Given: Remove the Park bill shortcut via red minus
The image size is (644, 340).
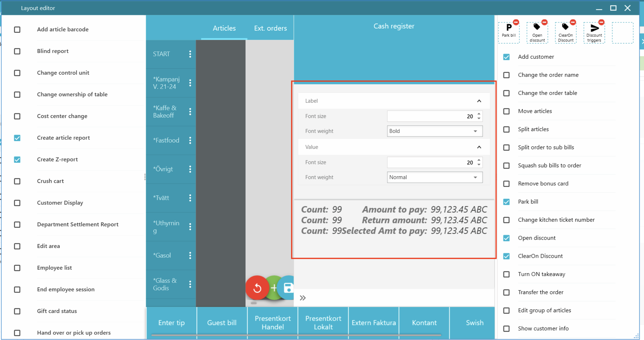Looking at the screenshot, I should tap(516, 22).
